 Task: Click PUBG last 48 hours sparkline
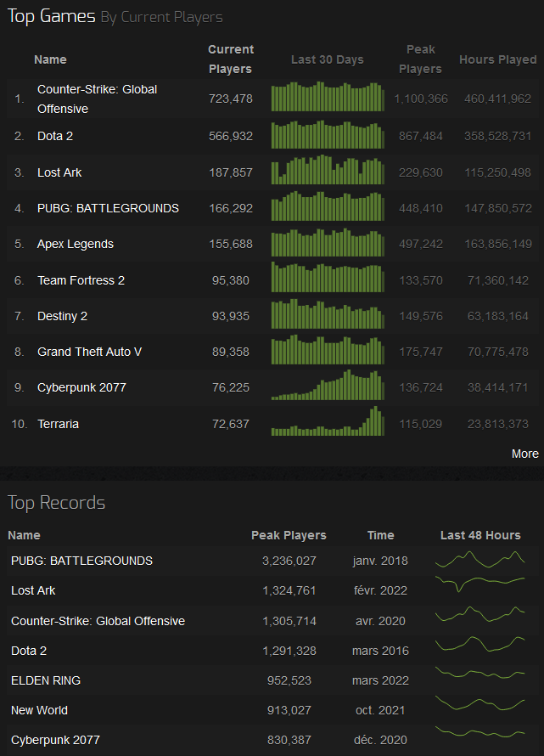(480, 559)
